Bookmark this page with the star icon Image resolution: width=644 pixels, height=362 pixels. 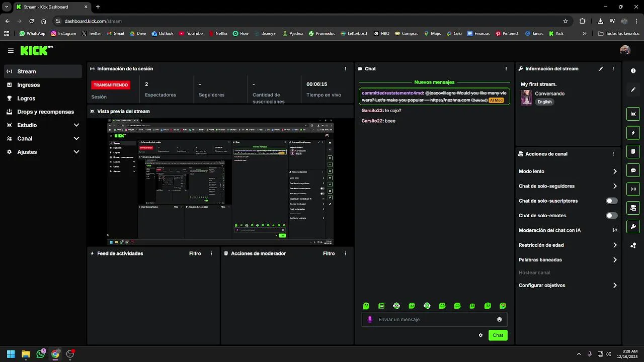point(566,21)
